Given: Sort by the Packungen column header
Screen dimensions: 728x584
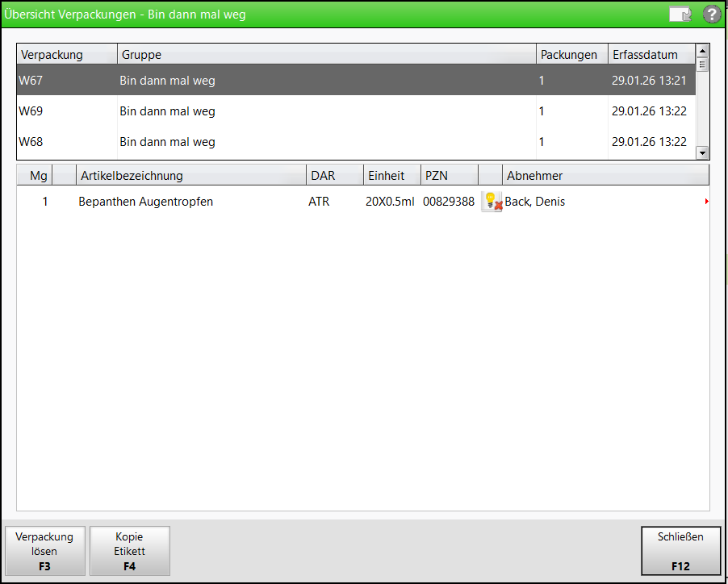Looking at the screenshot, I should tap(571, 55).
